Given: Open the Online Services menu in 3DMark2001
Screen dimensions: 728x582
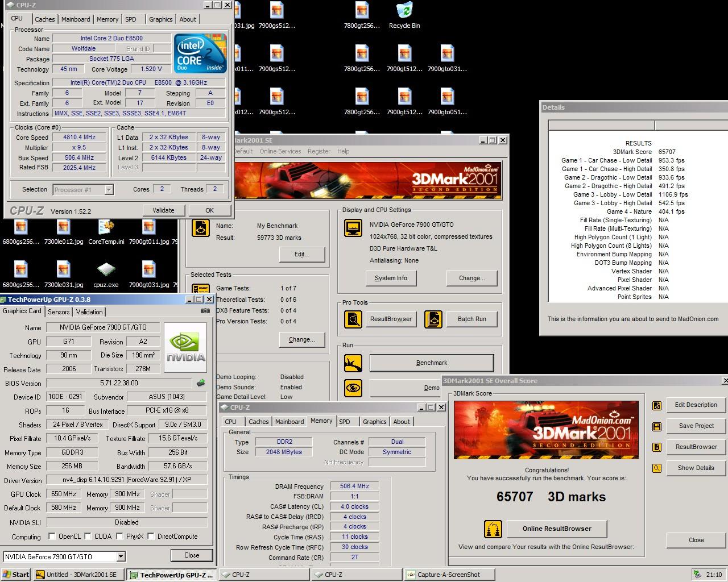Looking at the screenshot, I should pos(280,151).
